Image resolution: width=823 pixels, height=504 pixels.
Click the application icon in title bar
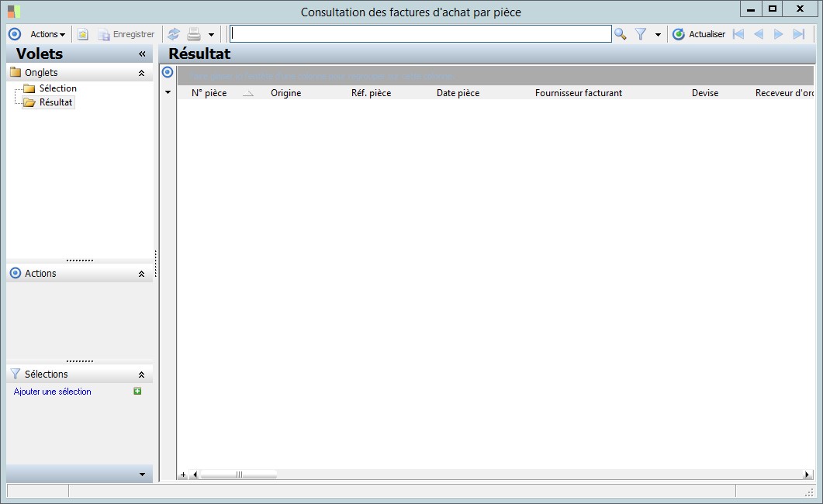(x=14, y=12)
